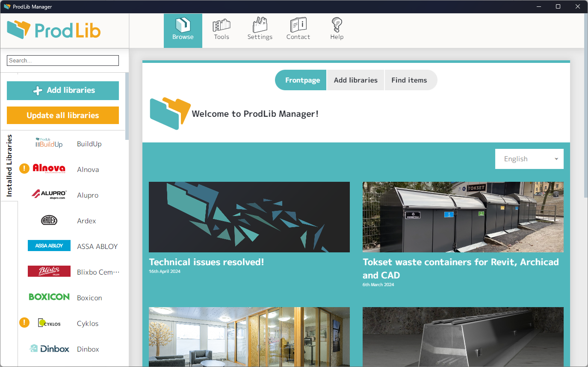Select the Blixbo Cem… library name
The height and width of the screenshot is (367, 588).
pos(98,272)
